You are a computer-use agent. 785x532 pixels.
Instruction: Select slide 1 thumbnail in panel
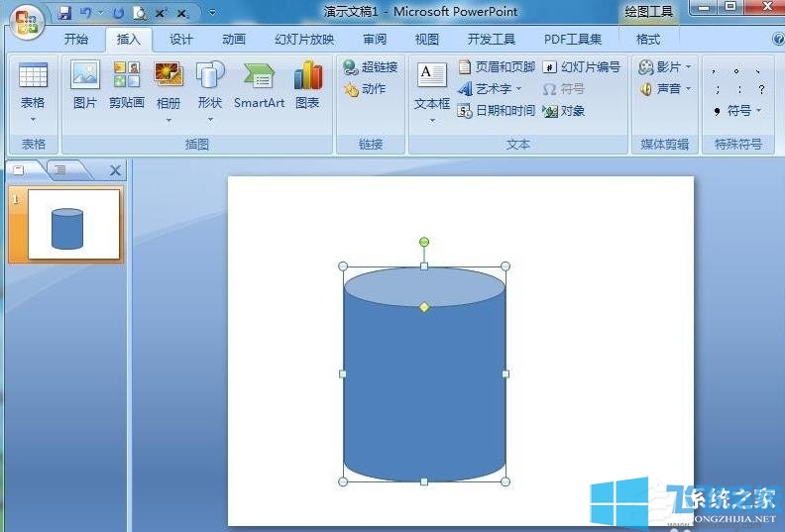coord(73,225)
